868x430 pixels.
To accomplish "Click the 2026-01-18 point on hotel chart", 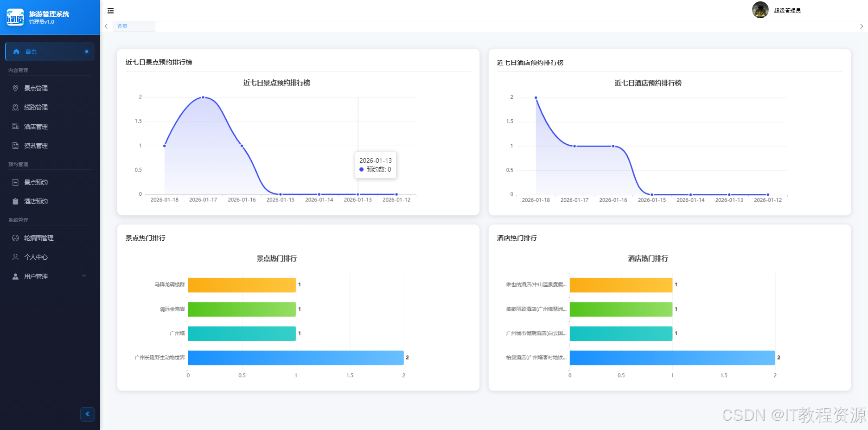I will tap(536, 98).
